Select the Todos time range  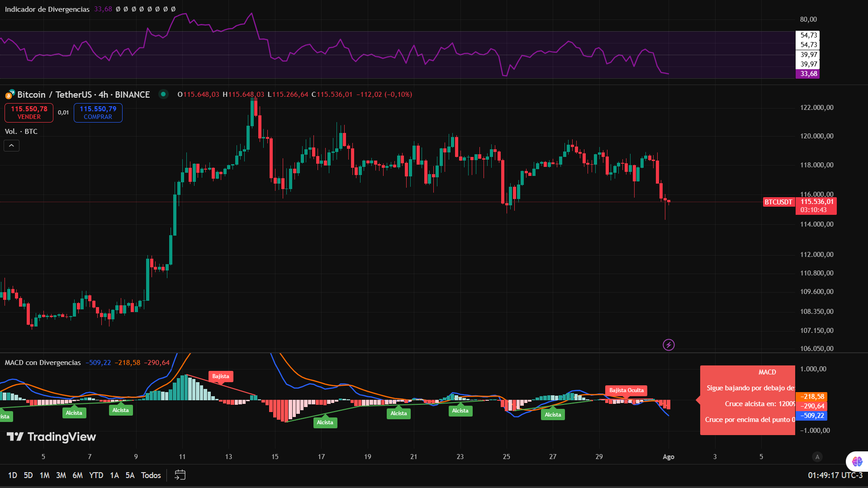pos(151,475)
